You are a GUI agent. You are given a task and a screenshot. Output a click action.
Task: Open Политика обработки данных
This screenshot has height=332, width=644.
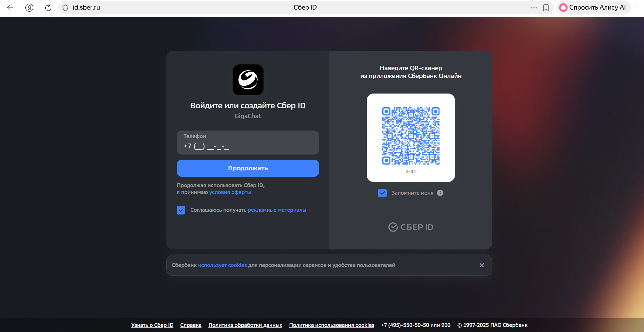click(245, 325)
